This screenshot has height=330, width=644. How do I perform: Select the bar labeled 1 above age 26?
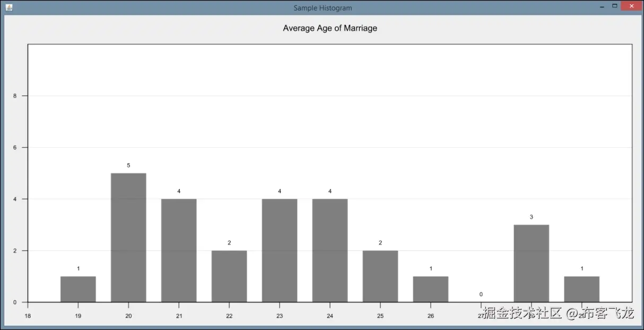(430, 289)
